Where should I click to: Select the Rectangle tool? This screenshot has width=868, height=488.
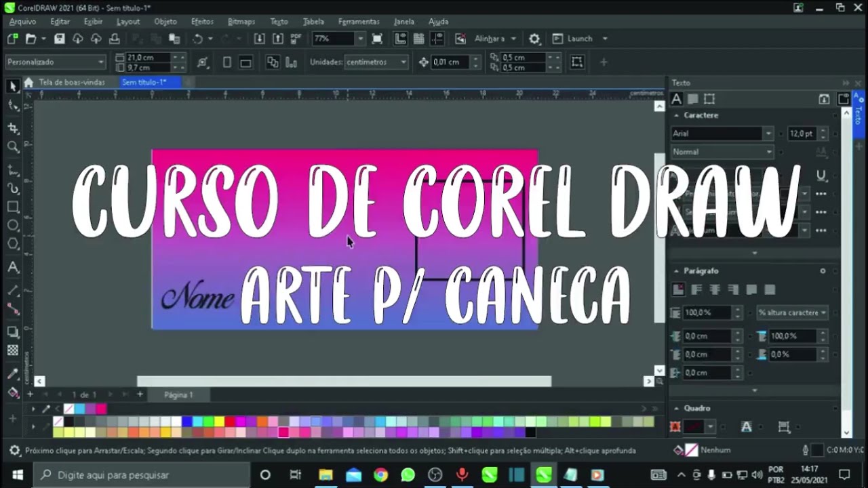[x=13, y=207]
